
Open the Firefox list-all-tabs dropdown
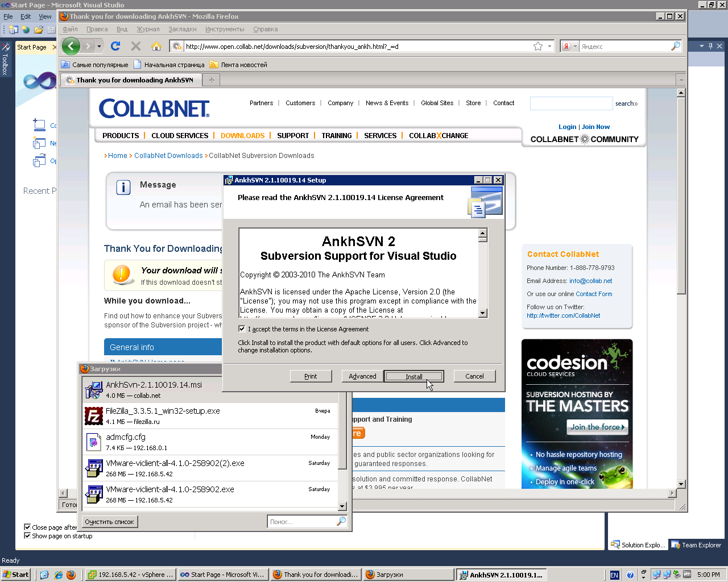pyautogui.click(x=680, y=80)
